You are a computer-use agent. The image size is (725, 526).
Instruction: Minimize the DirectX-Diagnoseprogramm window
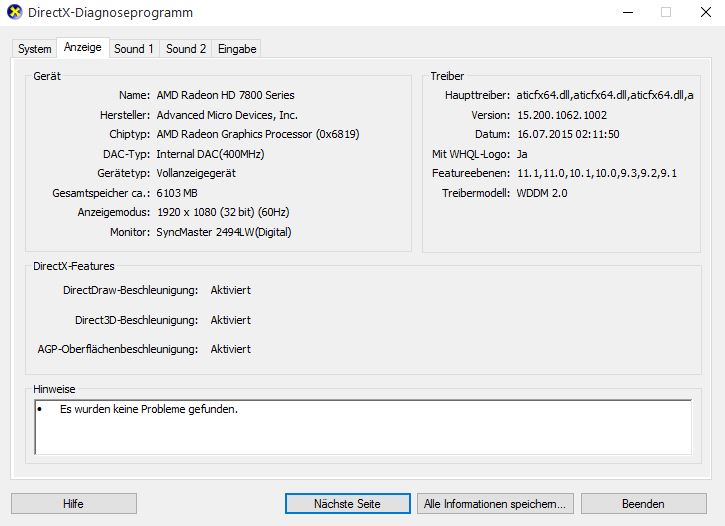[x=628, y=12]
